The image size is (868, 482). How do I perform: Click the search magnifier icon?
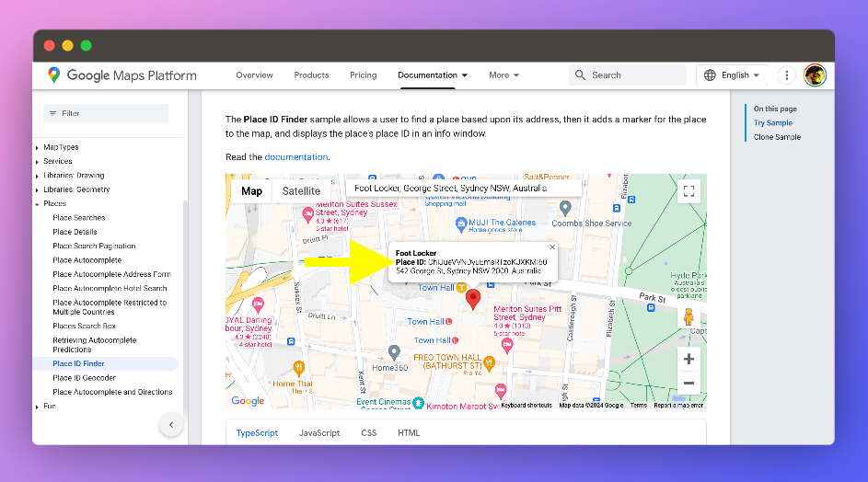(580, 75)
